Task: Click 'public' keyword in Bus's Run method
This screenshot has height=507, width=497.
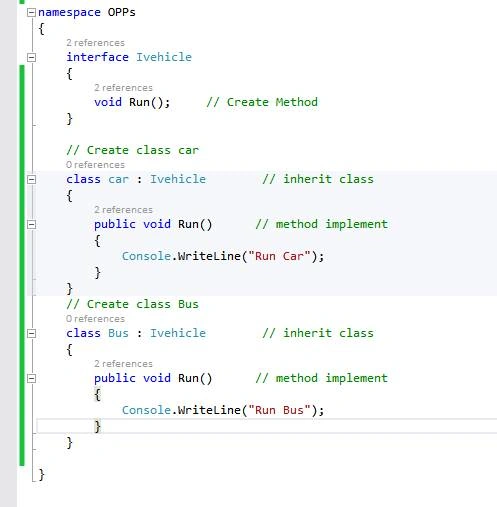Action: pos(115,378)
